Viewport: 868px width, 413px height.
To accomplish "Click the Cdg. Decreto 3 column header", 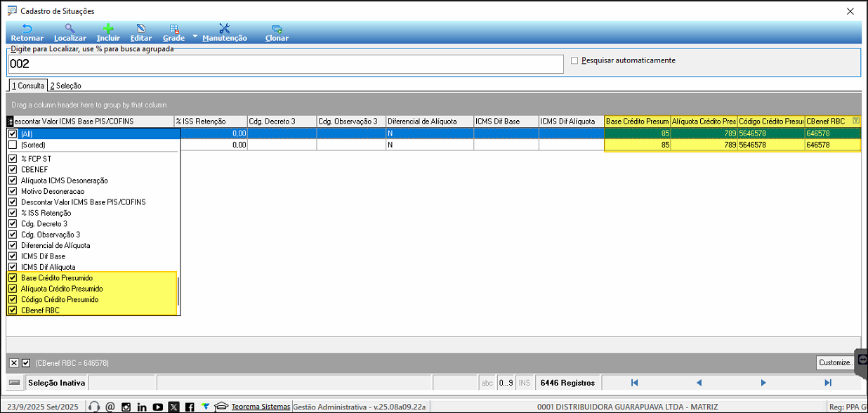I will point(282,122).
